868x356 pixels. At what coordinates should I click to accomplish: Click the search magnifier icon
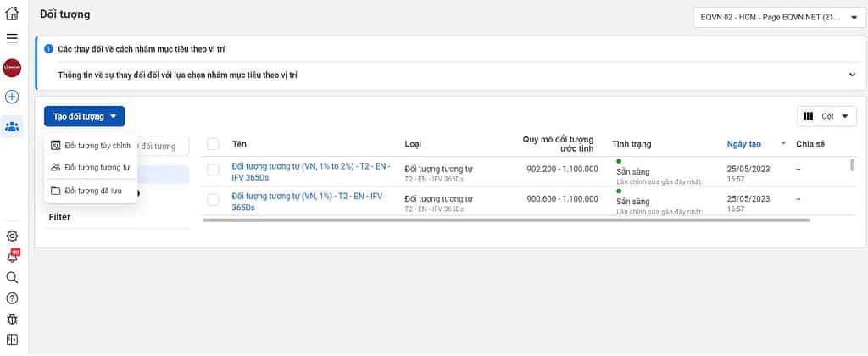tap(12, 277)
